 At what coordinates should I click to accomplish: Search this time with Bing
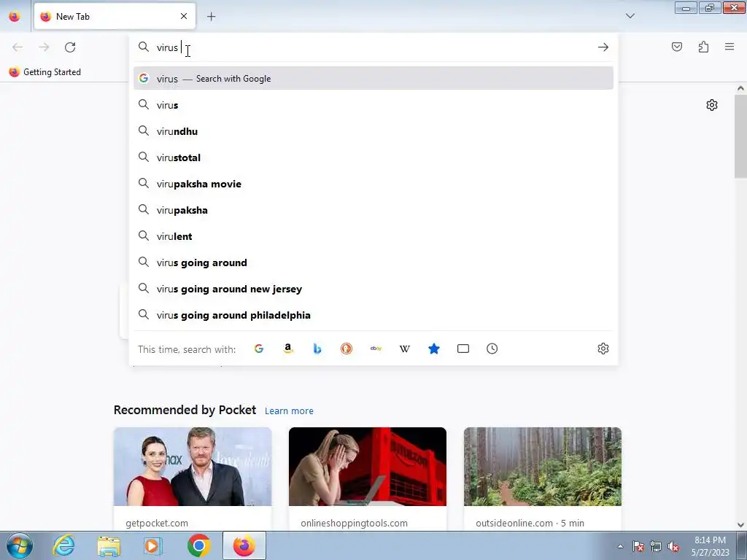pyautogui.click(x=317, y=349)
